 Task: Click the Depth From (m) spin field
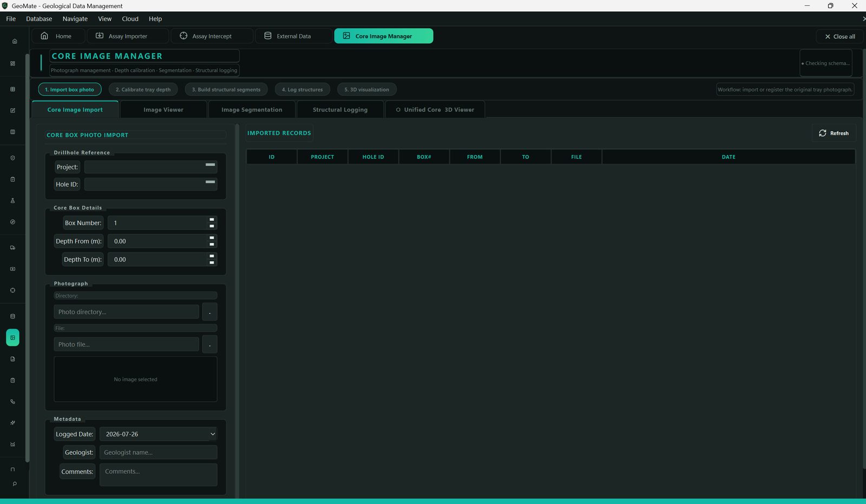tap(162, 241)
